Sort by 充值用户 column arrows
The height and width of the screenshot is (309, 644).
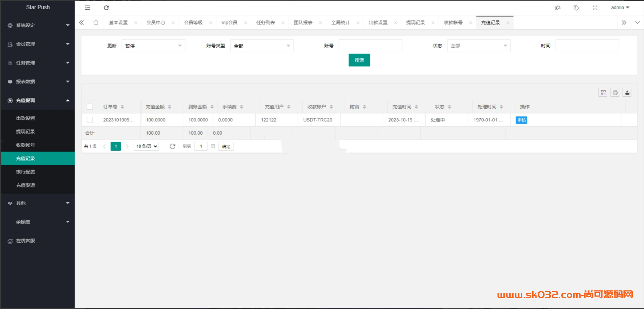coord(289,107)
